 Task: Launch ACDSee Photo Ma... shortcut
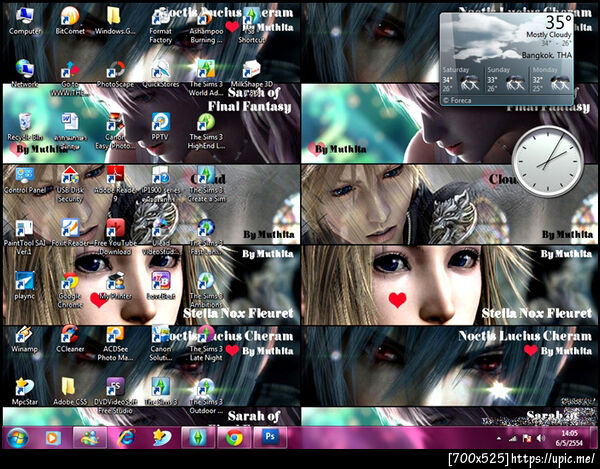pos(115,343)
